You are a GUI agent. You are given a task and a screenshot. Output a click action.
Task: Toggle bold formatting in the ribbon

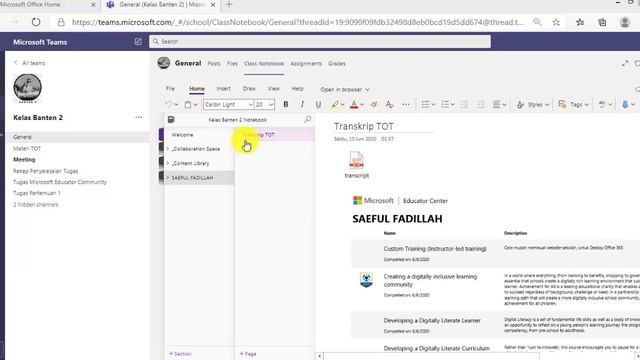(x=286, y=104)
